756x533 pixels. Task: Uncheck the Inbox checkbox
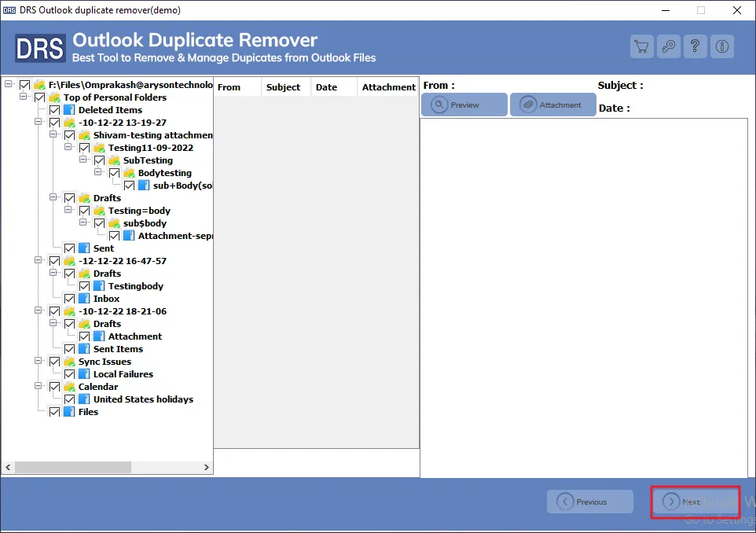pos(69,299)
